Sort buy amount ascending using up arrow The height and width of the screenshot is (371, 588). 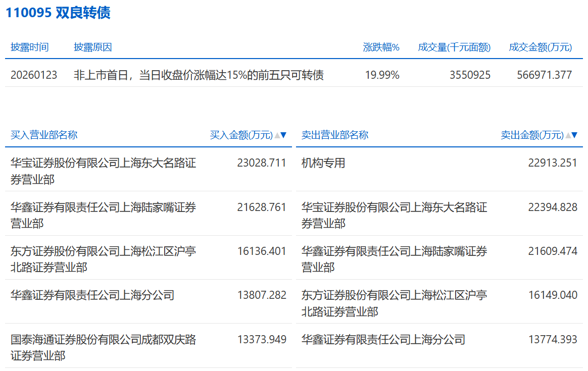[277, 135]
